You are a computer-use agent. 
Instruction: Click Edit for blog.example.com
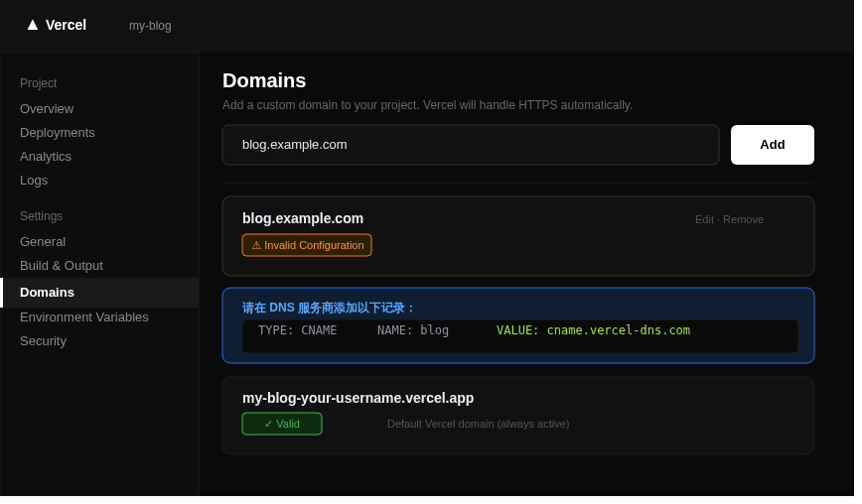(x=704, y=219)
